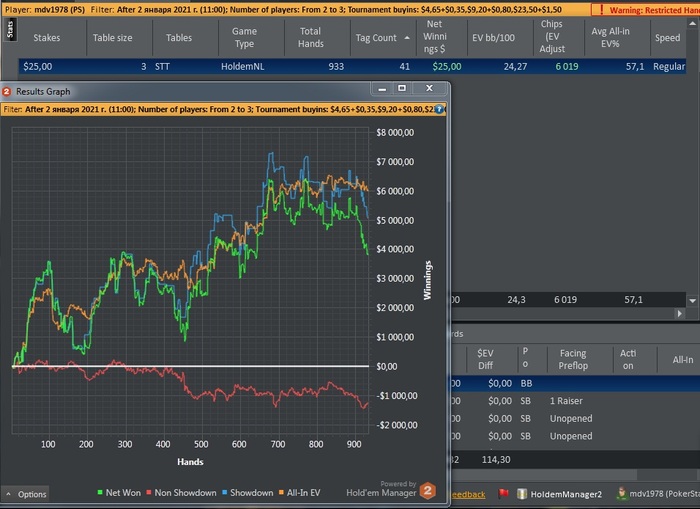The width and height of the screenshot is (700, 509).
Task: Sort hands by Action column
Action: click(628, 359)
